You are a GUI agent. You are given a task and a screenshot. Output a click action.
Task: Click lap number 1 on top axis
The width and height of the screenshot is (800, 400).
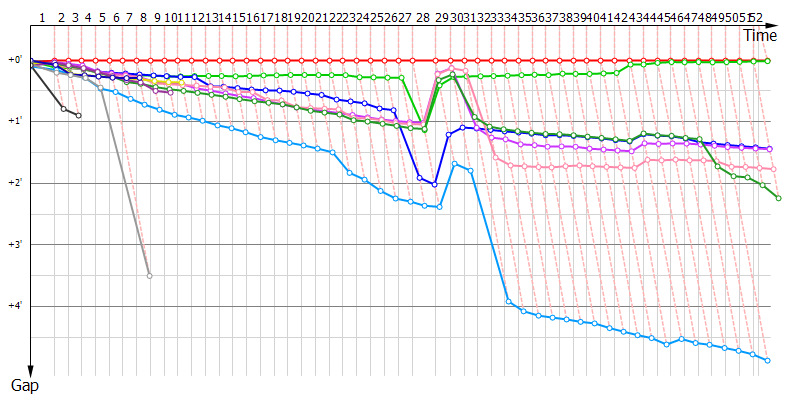[42, 18]
